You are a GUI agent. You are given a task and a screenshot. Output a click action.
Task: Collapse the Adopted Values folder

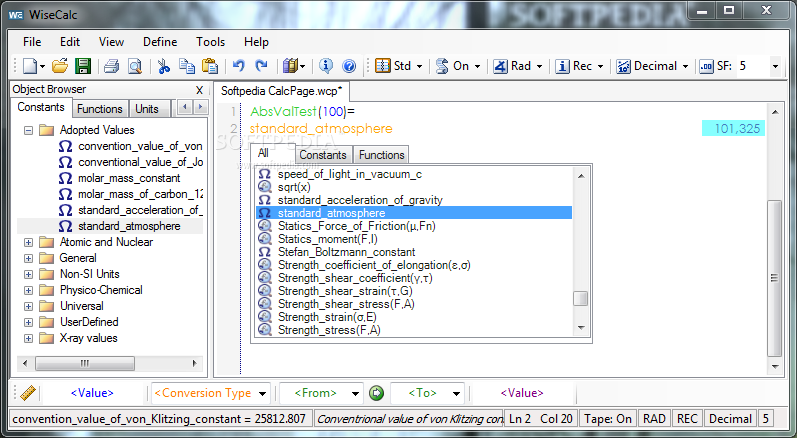coord(28,131)
